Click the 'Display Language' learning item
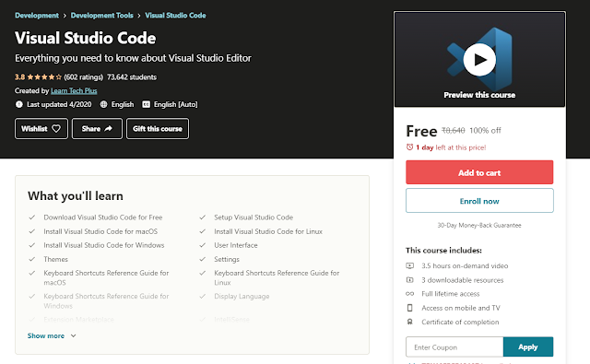Screen dimensions: 590x364 [x=242, y=297]
